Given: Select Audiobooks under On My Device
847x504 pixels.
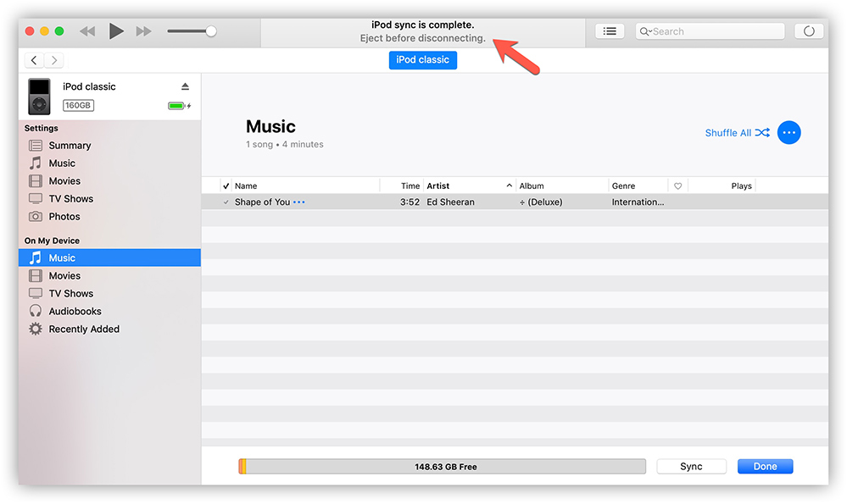Looking at the screenshot, I should 75,312.
